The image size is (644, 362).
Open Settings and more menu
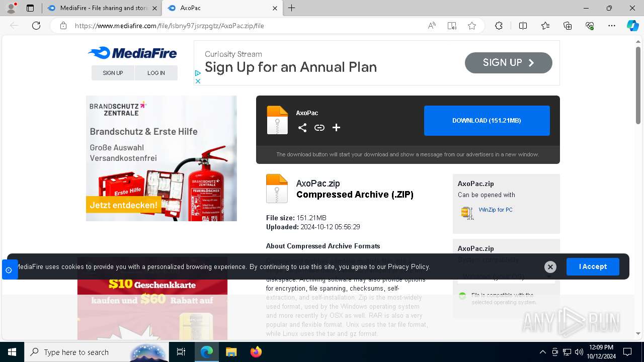(612, 26)
